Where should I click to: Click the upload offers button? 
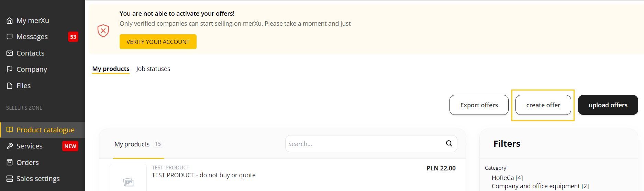pos(608,105)
